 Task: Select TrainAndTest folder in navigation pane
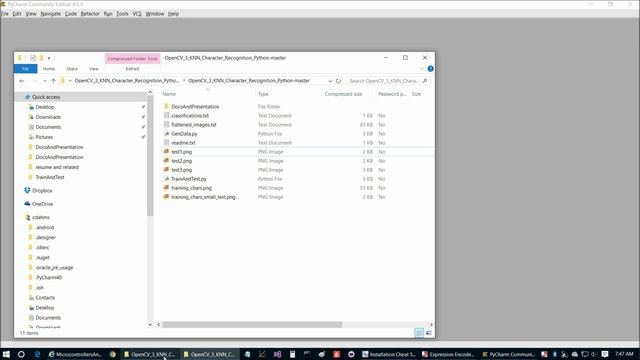tap(50, 177)
